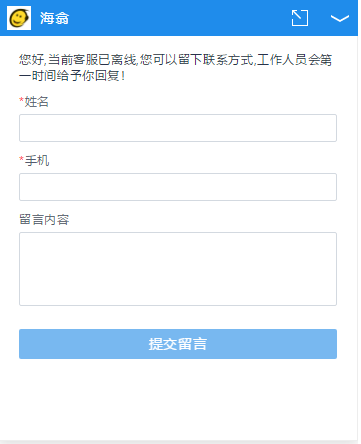This screenshot has width=361, height=444.
Task: Focus the 手机 phone number input field
Action: 178,187
